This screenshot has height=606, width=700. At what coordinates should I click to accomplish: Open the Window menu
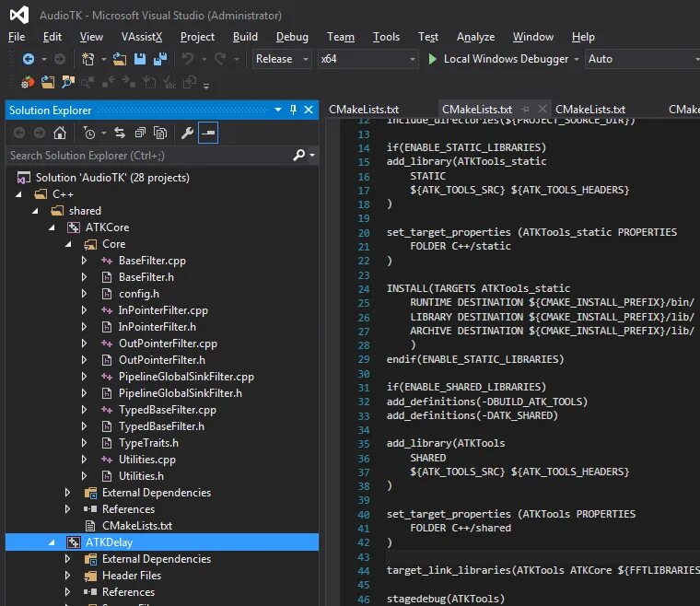click(x=533, y=37)
